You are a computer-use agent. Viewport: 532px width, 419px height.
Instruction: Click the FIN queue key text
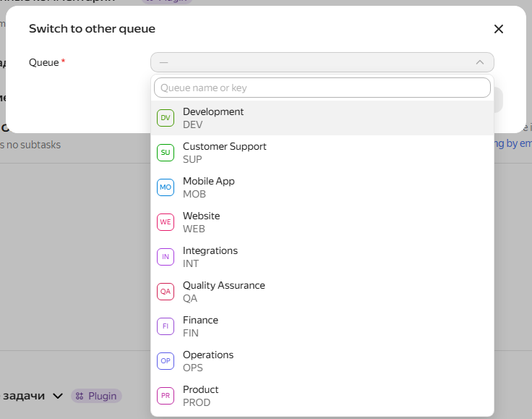tap(191, 333)
